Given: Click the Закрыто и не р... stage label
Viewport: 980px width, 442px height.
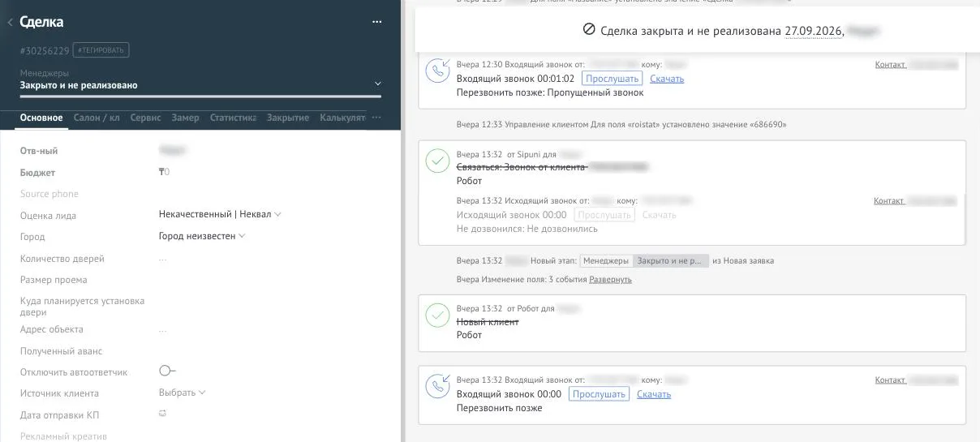Looking at the screenshot, I should [x=671, y=261].
